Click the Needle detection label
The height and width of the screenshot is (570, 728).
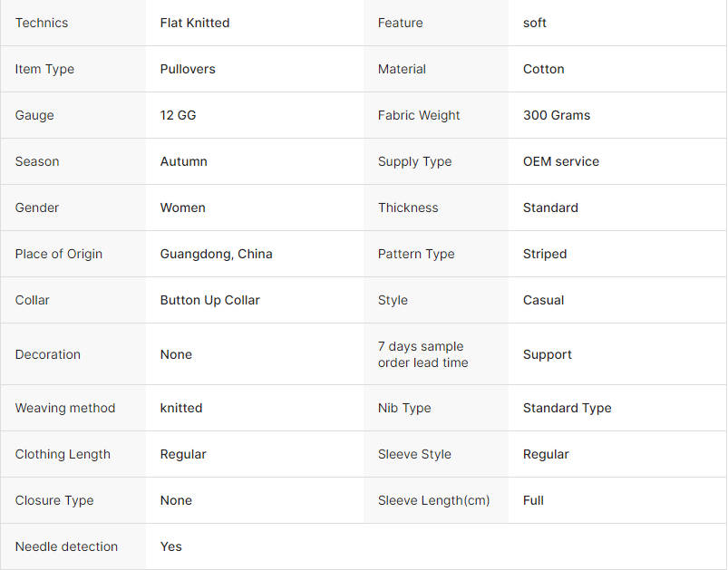pos(66,546)
